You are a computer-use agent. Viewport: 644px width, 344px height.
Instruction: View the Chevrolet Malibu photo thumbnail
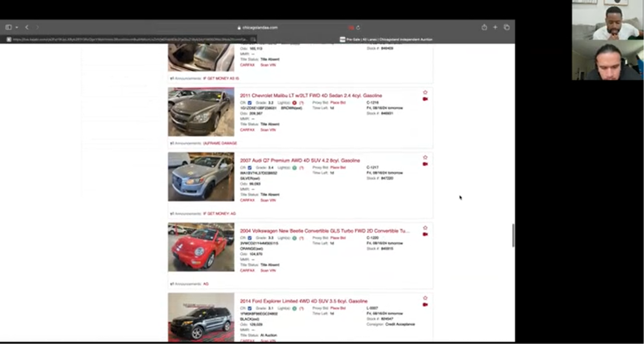[x=201, y=112]
